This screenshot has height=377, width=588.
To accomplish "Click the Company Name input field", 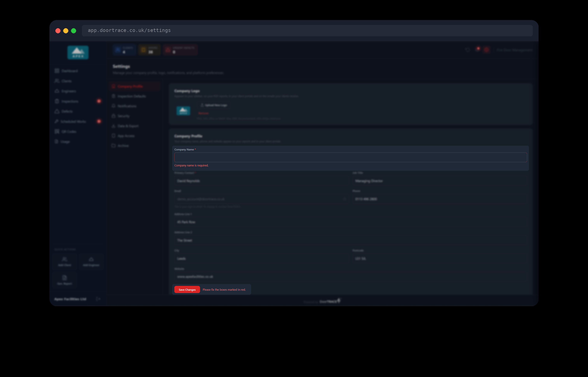I will 350,157.
